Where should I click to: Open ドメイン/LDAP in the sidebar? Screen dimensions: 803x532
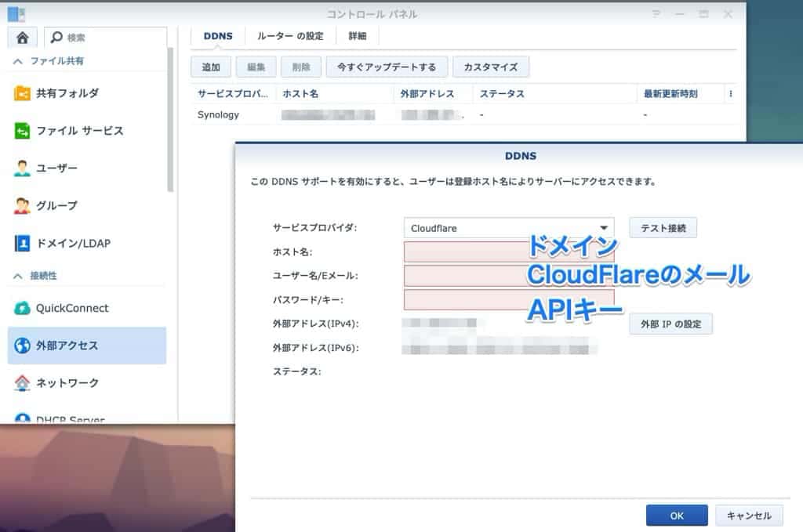[x=73, y=244]
